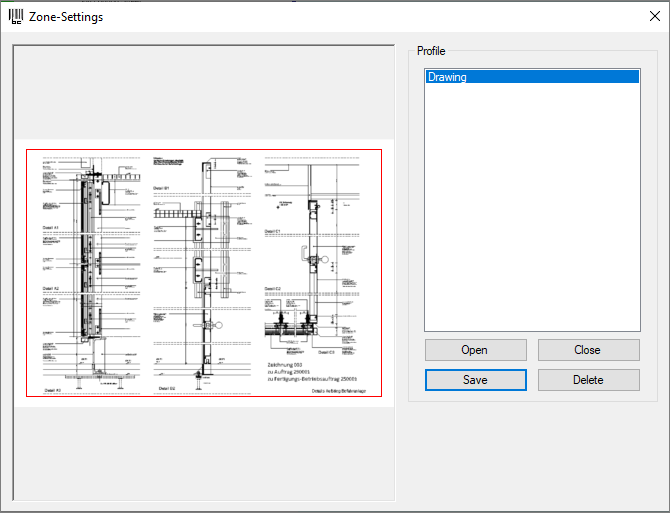Delete the selected profile
670x513 pixels.
click(588, 380)
